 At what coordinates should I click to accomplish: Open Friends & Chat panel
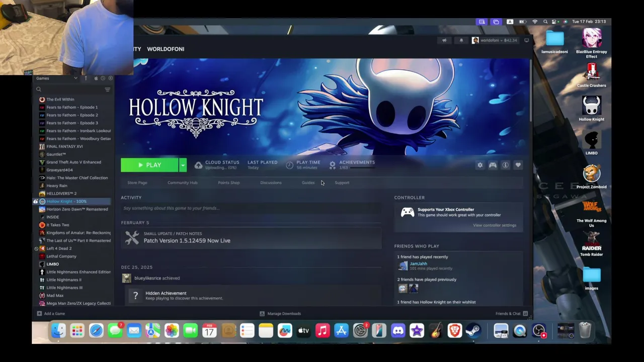(511, 313)
